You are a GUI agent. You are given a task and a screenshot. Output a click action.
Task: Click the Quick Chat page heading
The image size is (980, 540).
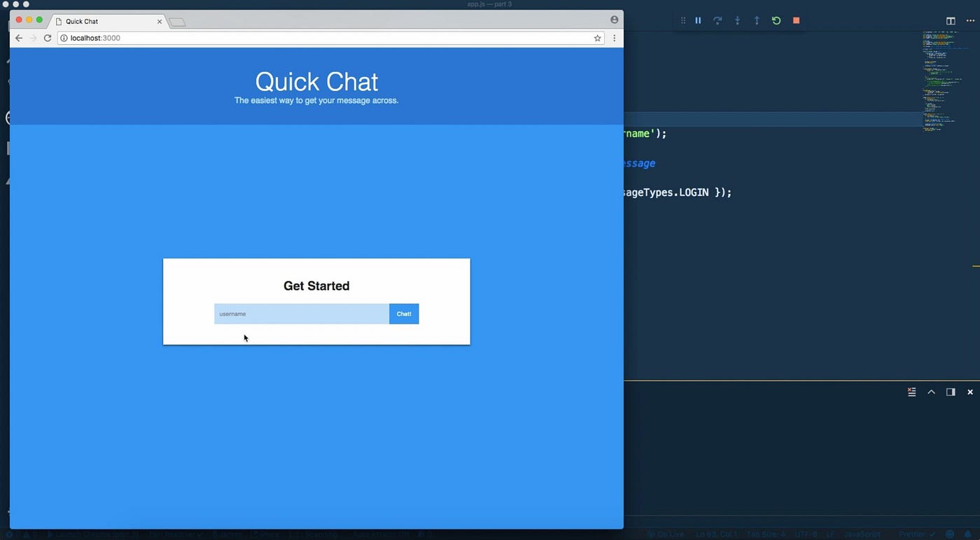pyautogui.click(x=316, y=81)
